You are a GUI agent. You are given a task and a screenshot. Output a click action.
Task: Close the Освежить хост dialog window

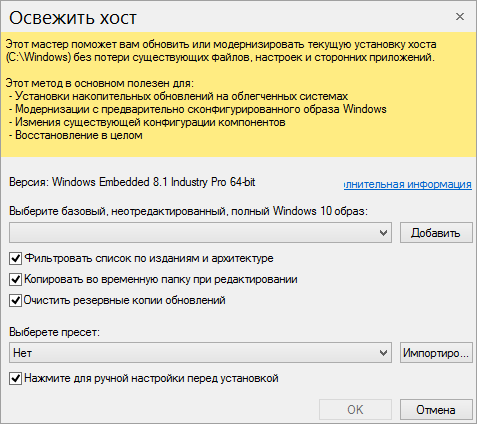pos(460,16)
